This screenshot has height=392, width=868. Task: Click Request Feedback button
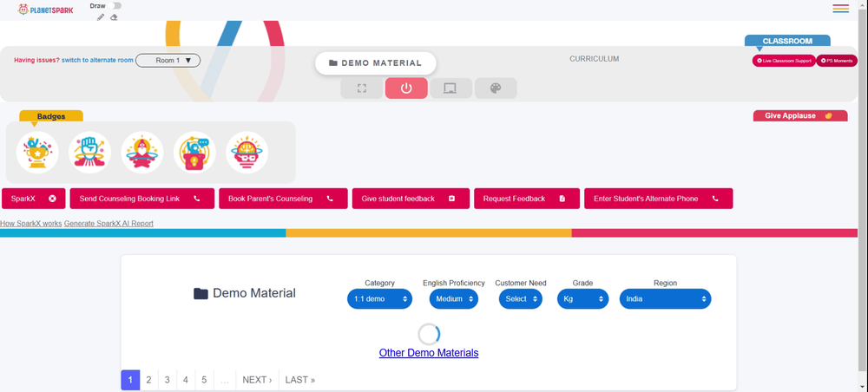tap(527, 199)
